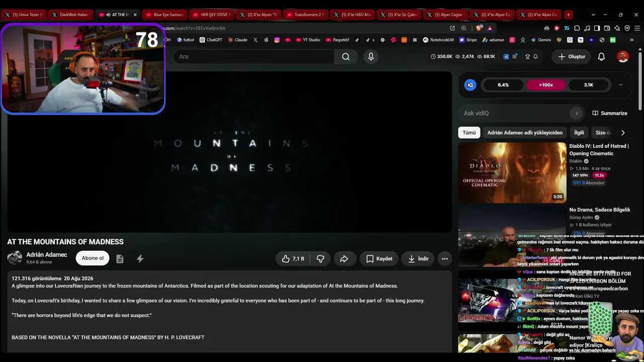Viewport: 644px width, 362px height.
Task: Dislike the video with thumbs down
Action: click(x=320, y=258)
